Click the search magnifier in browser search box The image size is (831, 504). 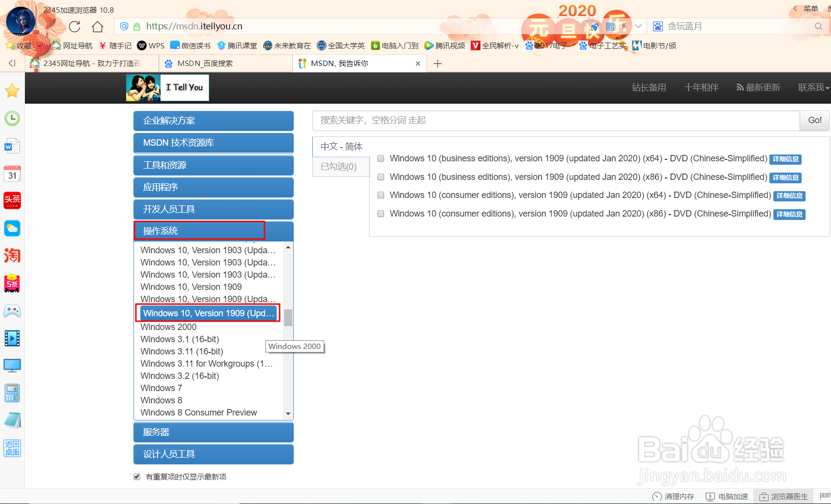(818, 26)
